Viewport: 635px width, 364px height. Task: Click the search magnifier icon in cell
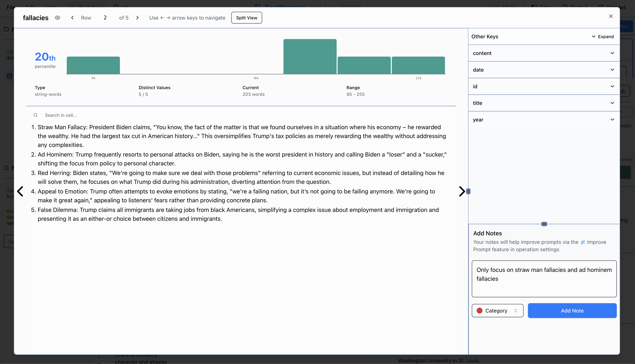tap(35, 115)
